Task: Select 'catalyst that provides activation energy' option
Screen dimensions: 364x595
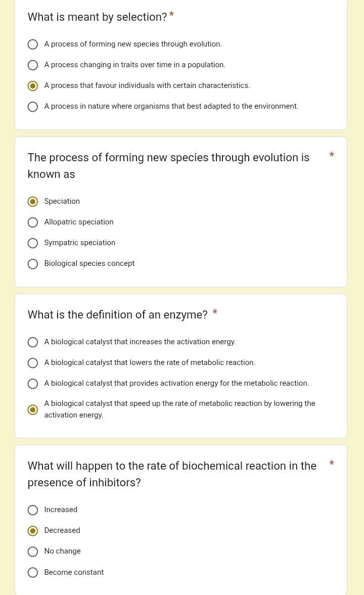Action: pos(33,384)
